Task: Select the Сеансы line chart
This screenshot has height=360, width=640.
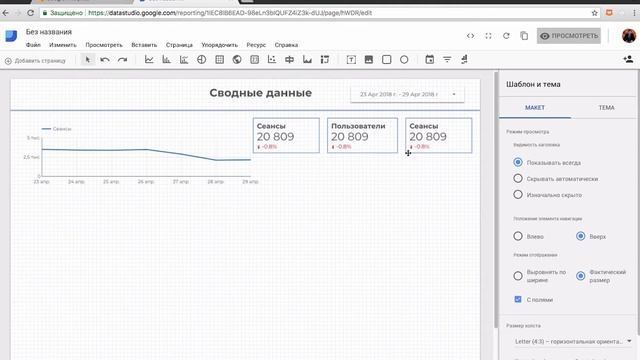Action: pos(141,155)
